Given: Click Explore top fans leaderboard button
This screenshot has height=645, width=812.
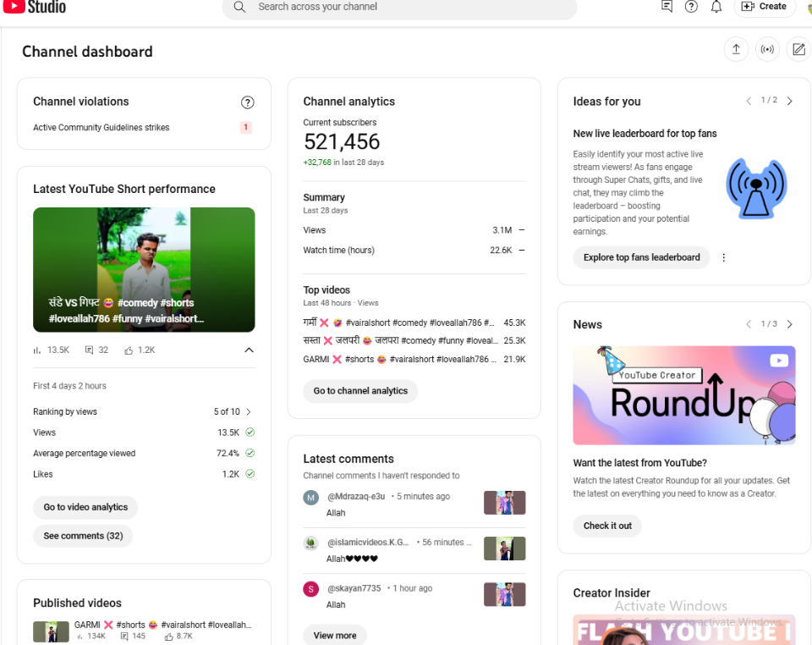Looking at the screenshot, I should click(641, 257).
